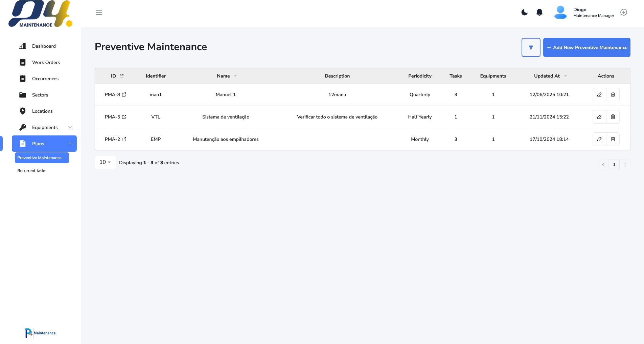This screenshot has height=344, width=644.
Task: Open the hamburger sidebar menu
Action: tap(99, 13)
